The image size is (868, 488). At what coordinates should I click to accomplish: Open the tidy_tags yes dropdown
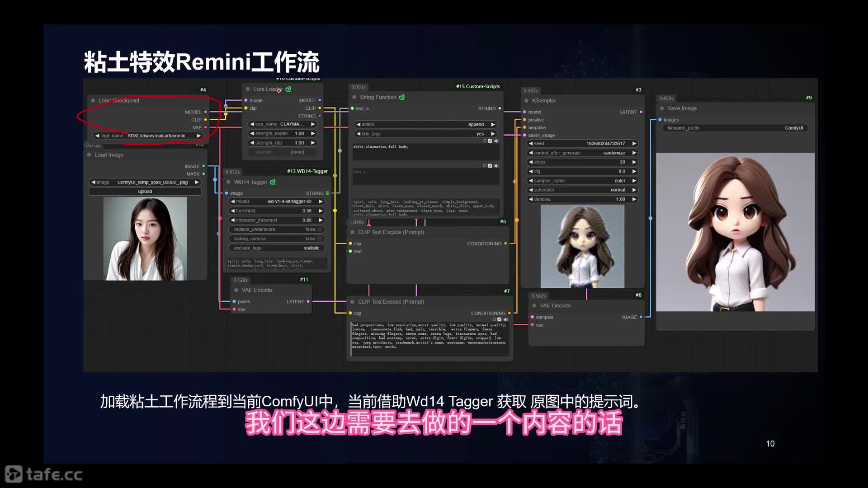426,134
